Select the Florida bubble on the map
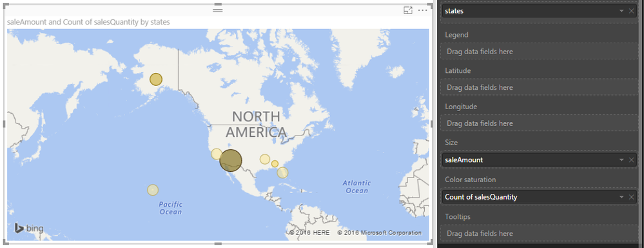 click(282, 172)
